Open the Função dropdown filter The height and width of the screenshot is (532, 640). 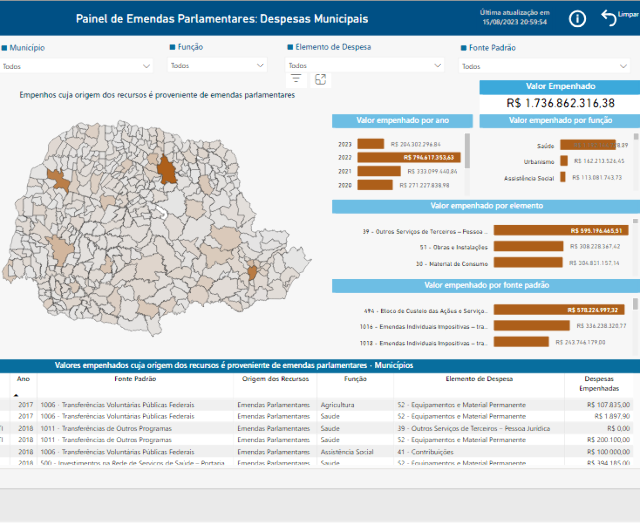(217, 66)
